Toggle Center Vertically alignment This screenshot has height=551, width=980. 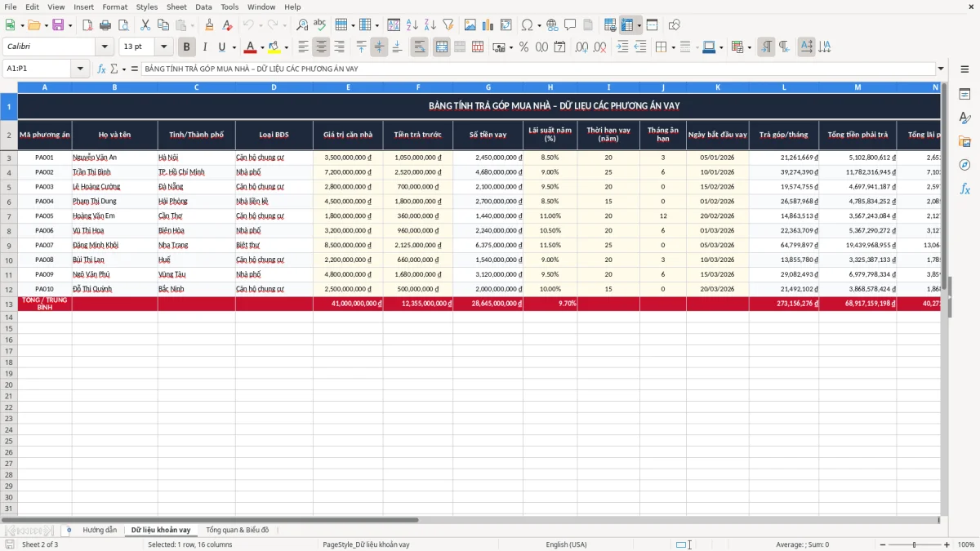[x=379, y=47]
